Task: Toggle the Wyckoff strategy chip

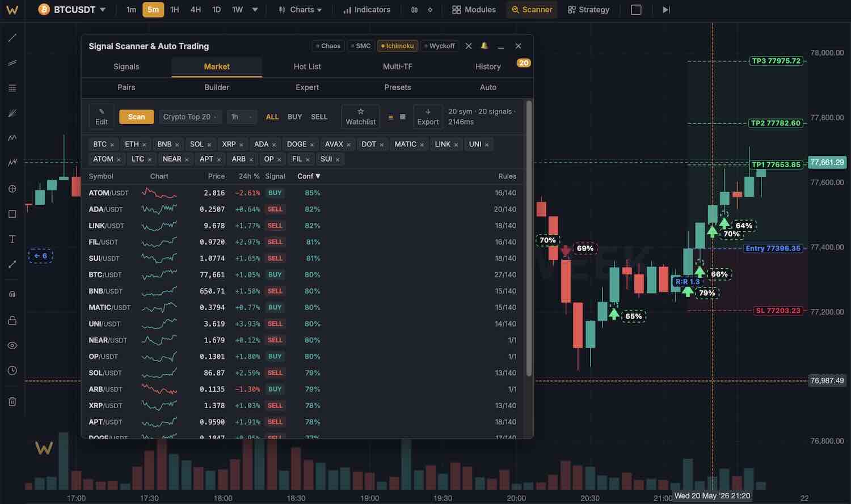Action: 440,46
